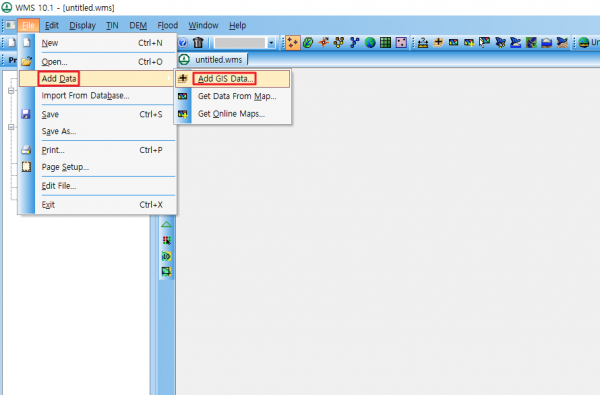Collapse the lower project tree node
The width and height of the screenshot is (600, 395).
(x=11, y=127)
